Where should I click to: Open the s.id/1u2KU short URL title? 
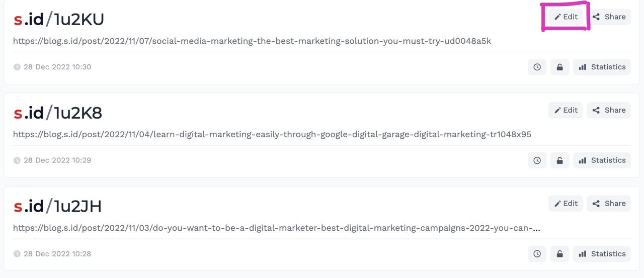[x=58, y=19]
